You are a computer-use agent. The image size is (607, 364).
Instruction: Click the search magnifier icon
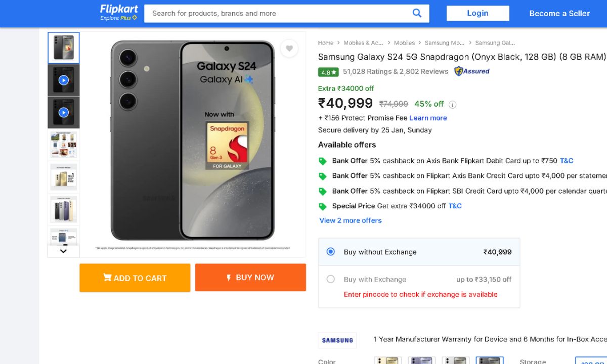[417, 13]
